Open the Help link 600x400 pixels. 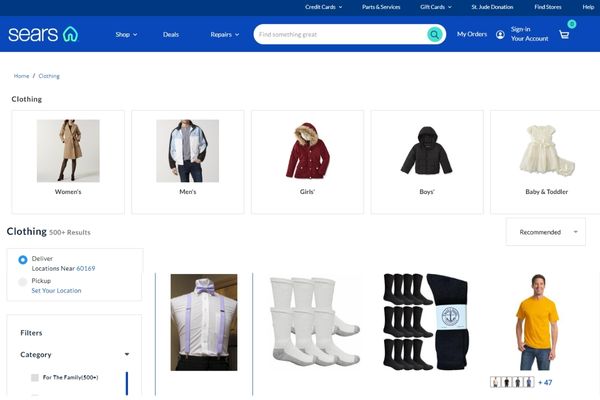[x=588, y=7]
